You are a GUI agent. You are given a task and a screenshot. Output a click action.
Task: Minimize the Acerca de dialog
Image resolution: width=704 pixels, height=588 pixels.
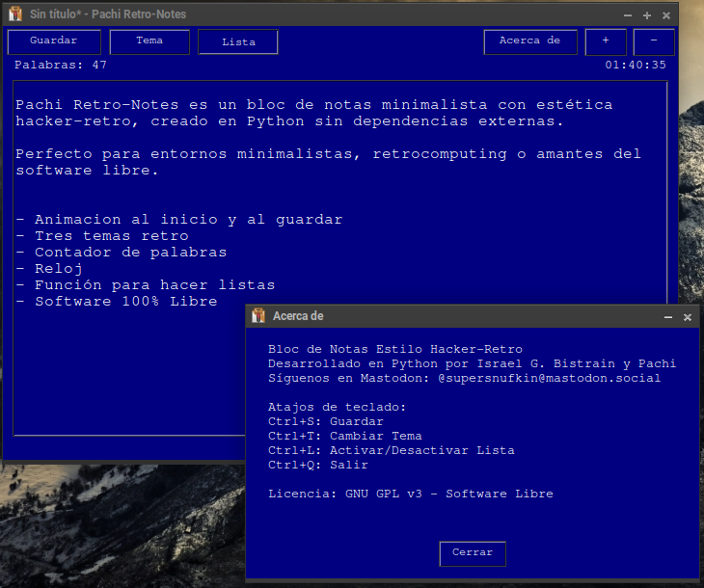668,317
